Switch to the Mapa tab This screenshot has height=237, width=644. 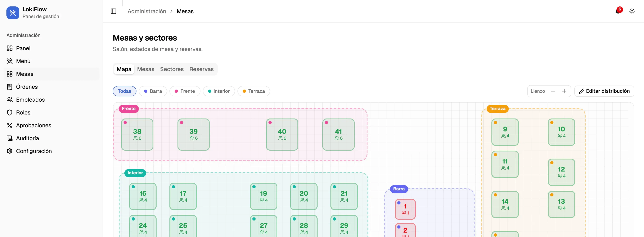pos(124,69)
